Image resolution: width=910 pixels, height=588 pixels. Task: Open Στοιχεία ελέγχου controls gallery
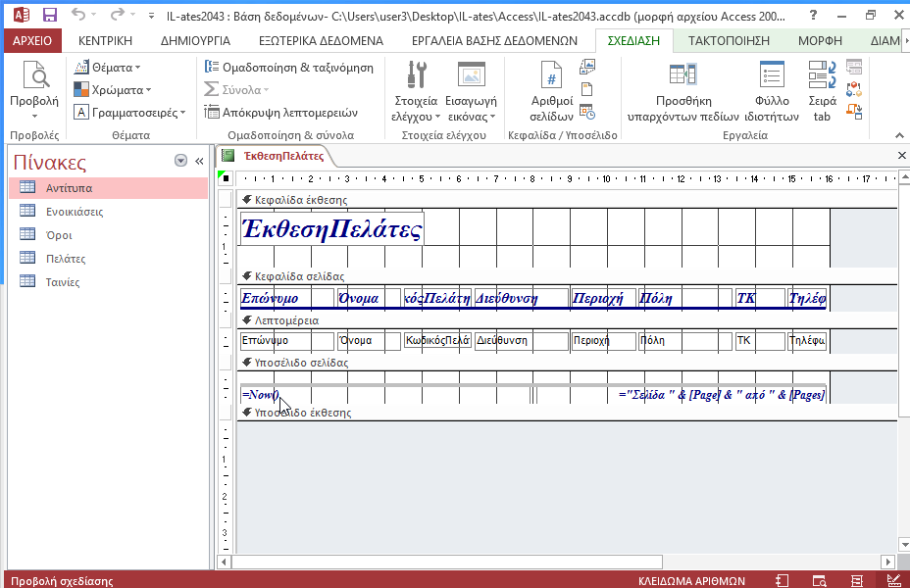(x=416, y=91)
